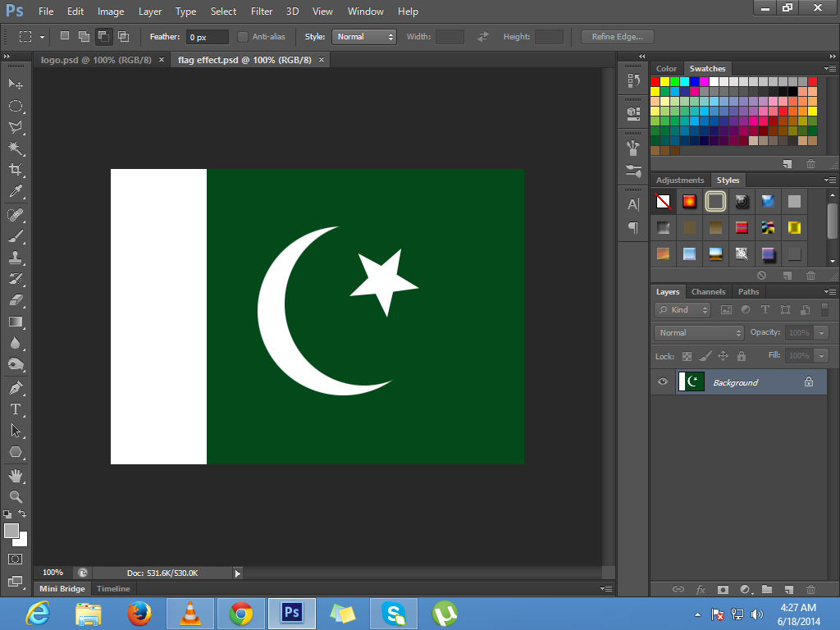Select the Crop tool
This screenshot has width=840, height=630.
(x=16, y=170)
